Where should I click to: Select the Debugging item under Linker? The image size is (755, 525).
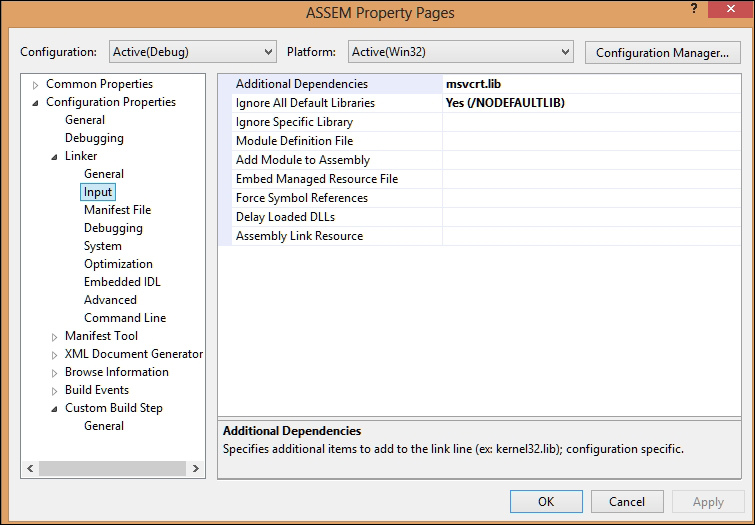[x=113, y=228]
